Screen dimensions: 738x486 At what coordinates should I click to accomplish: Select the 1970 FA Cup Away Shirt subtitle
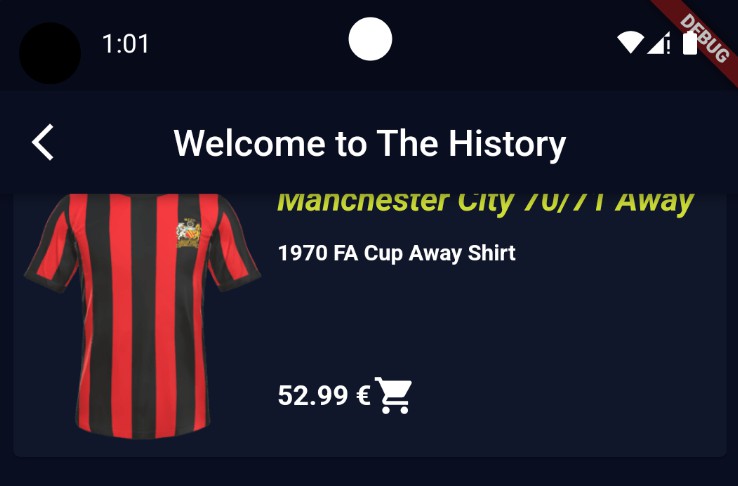397,253
